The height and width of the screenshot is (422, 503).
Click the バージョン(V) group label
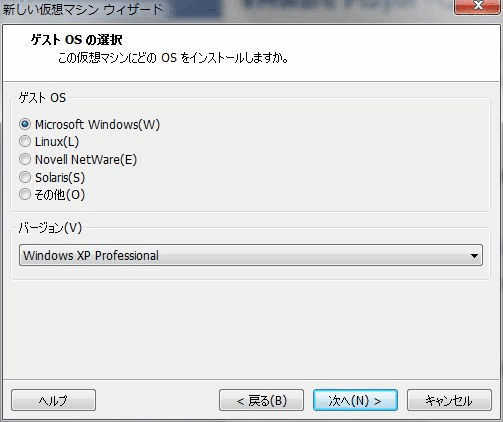point(50,228)
